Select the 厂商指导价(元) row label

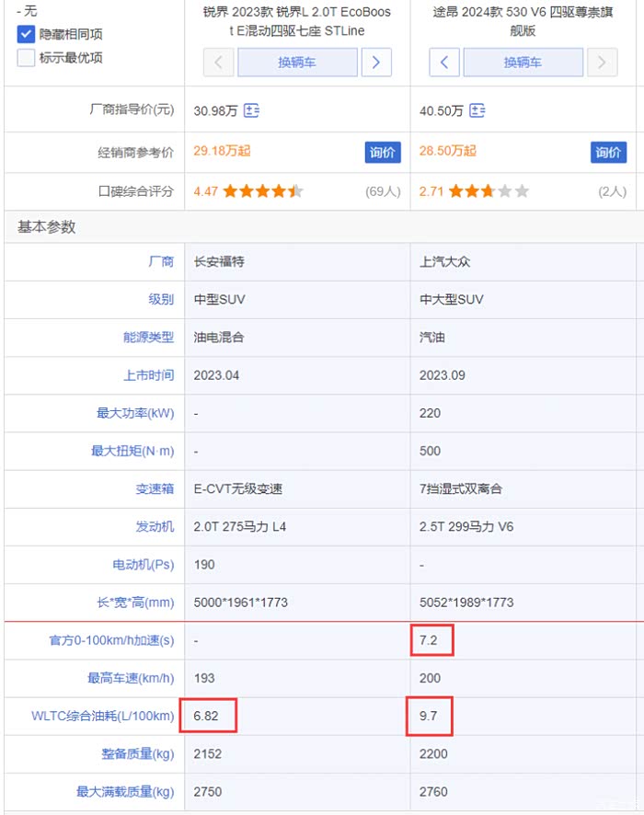click(132, 109)
